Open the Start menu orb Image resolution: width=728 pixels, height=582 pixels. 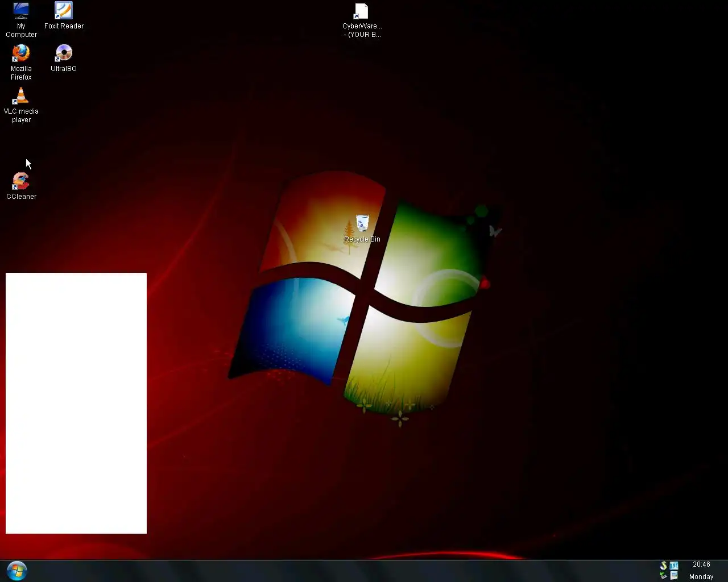17,571
